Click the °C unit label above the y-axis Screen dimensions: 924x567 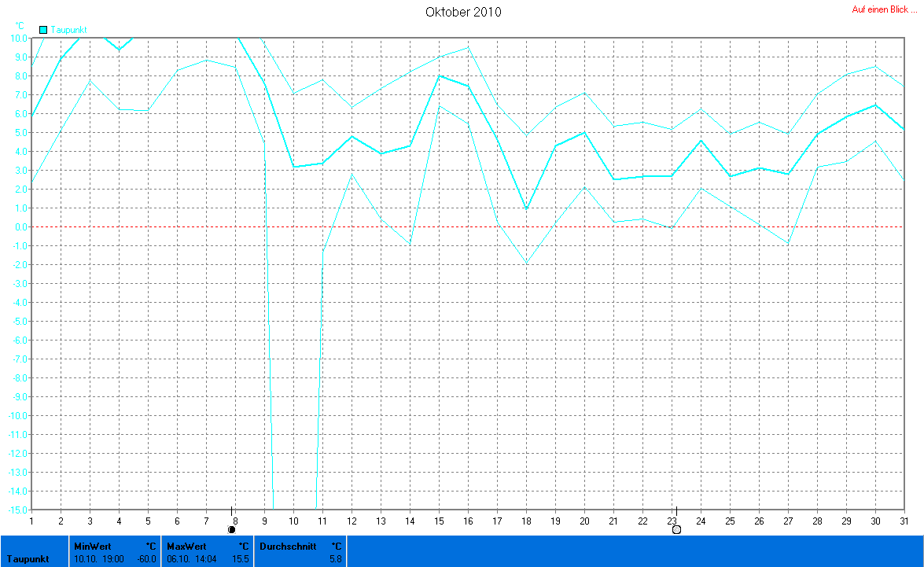pos(20,26)
